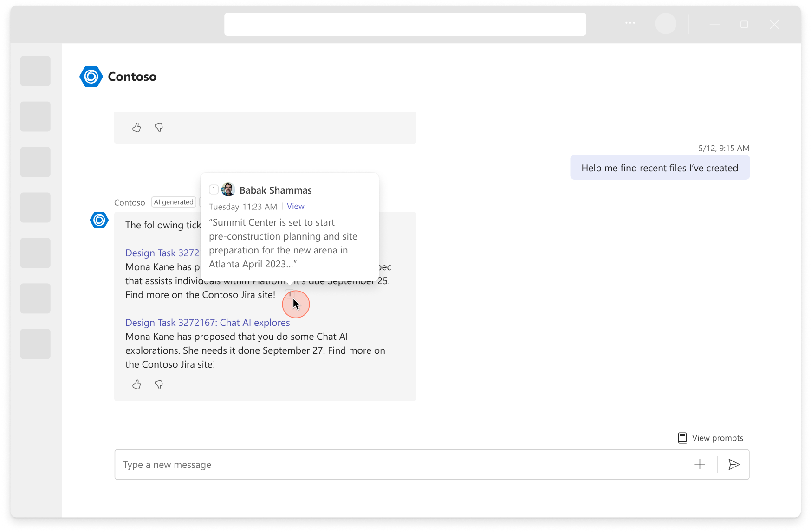Open the profile avatar in the title bar
Viewport: 811px width, 532px height.
pos(666,23)
